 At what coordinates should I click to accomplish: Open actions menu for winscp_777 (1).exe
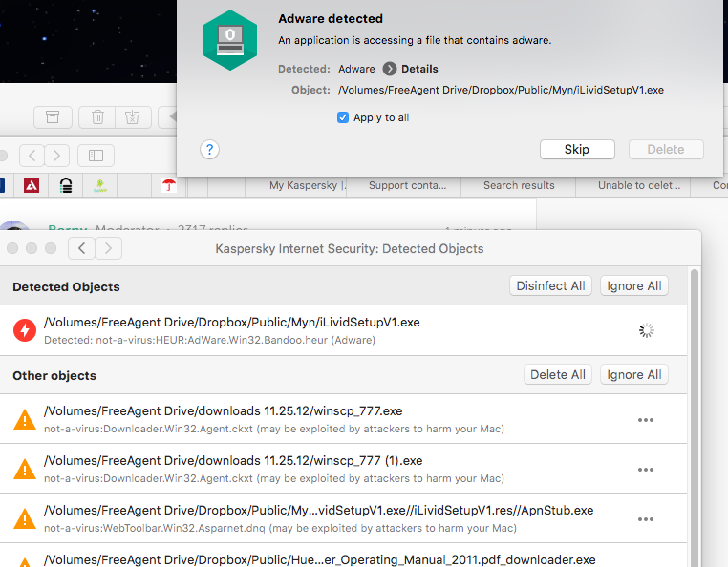coord(645,470)
